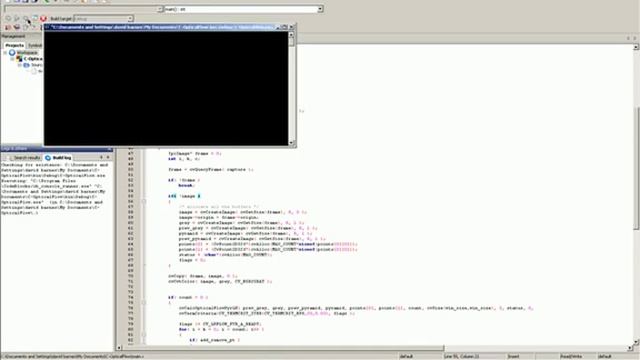Click 'Line 55, Column' status bar entry
Screen dimensions: 640x360
pos(461,357)
